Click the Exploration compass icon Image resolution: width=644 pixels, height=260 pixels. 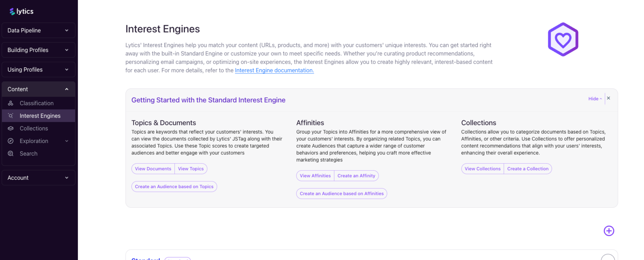point(10,141)
